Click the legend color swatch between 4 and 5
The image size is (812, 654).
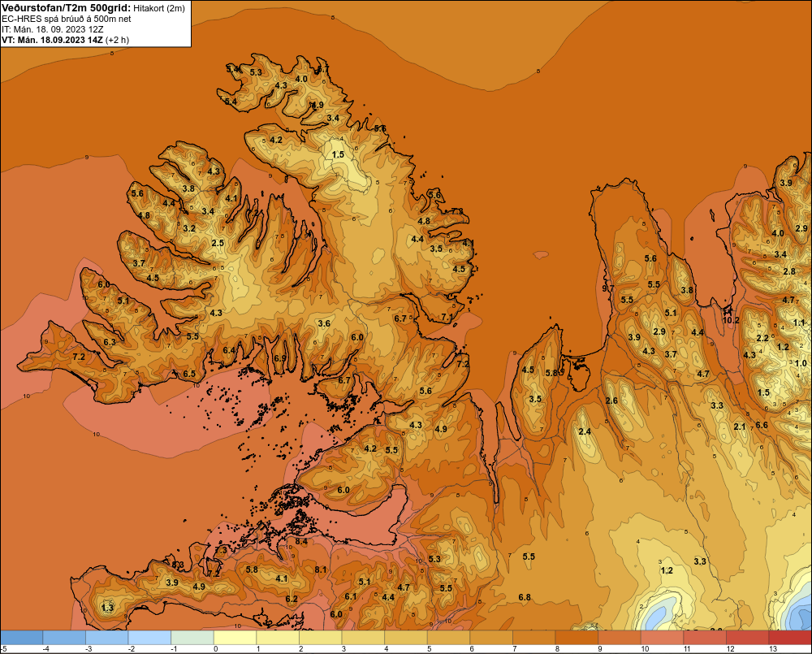tap(405, 638)
